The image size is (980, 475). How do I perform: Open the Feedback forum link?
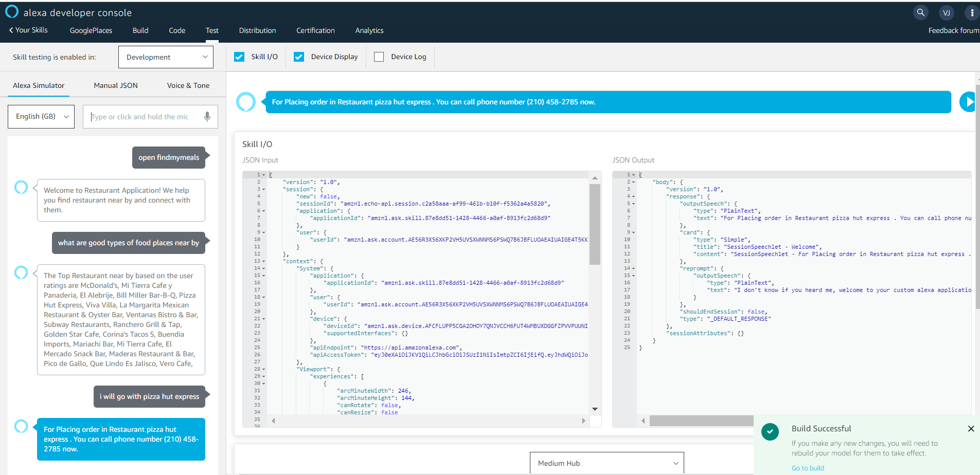coord(954,30)
